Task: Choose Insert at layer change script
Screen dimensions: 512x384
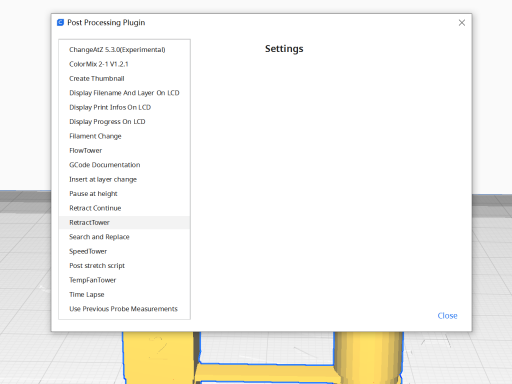Action: point(124,179)
